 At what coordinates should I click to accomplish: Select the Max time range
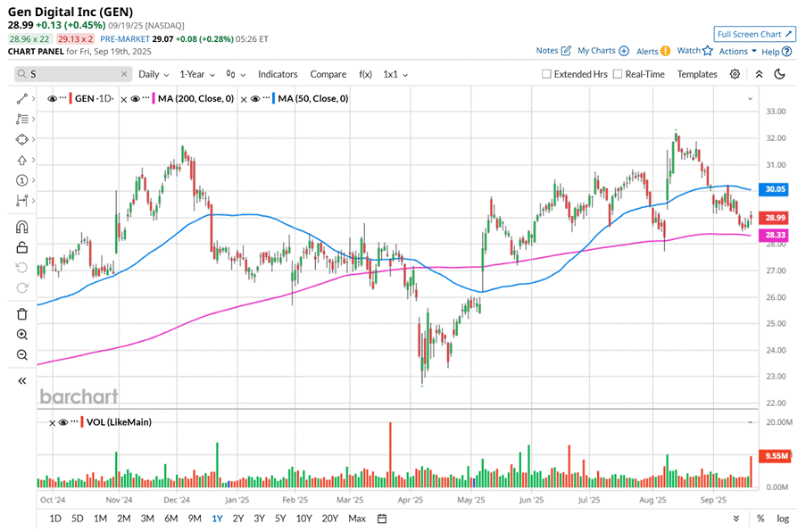coord(357,519)
